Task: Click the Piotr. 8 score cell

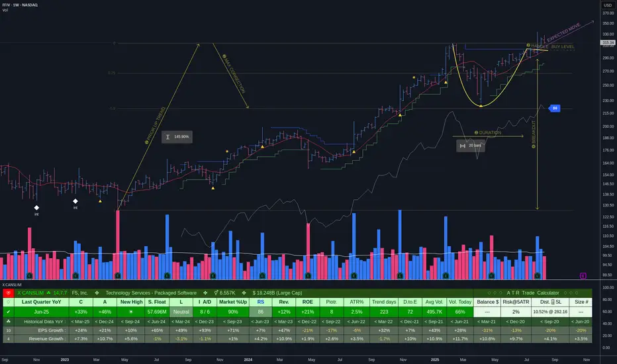Action: click(x=331, y=312)
